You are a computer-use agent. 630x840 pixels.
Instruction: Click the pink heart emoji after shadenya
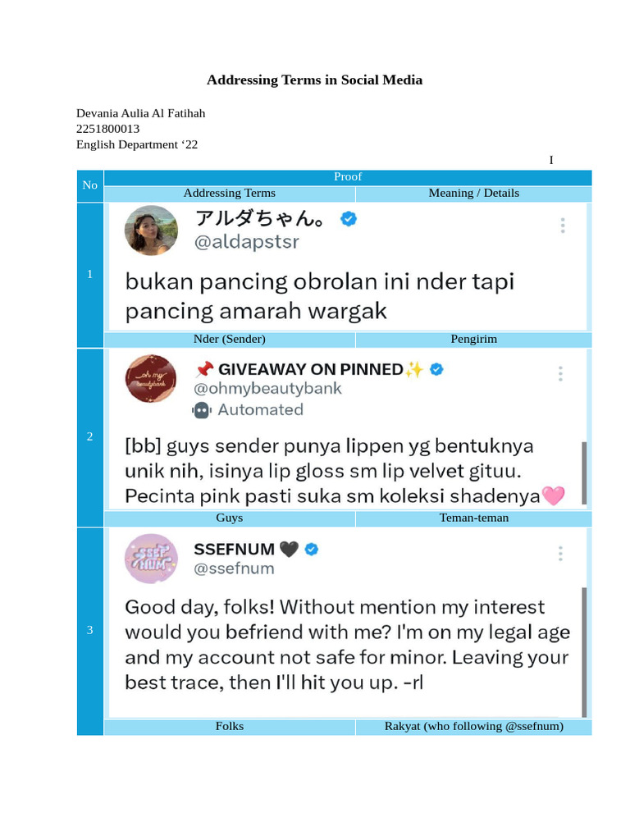(x=554, y=495)
